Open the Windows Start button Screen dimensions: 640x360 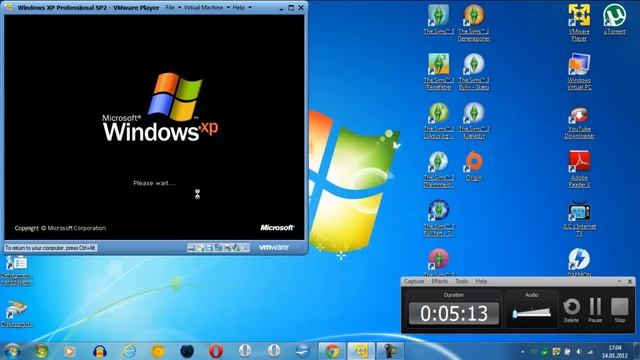point(12,351)
